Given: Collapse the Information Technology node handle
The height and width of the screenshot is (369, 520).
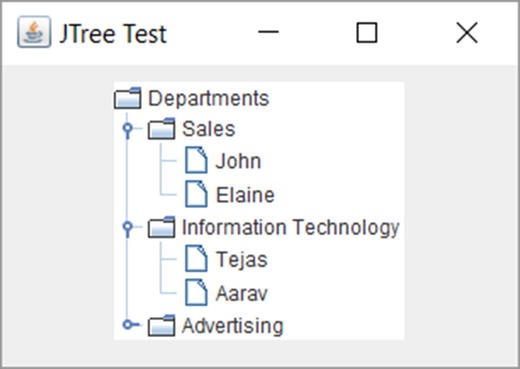Looking at the screenshot, I should [127, 228].
